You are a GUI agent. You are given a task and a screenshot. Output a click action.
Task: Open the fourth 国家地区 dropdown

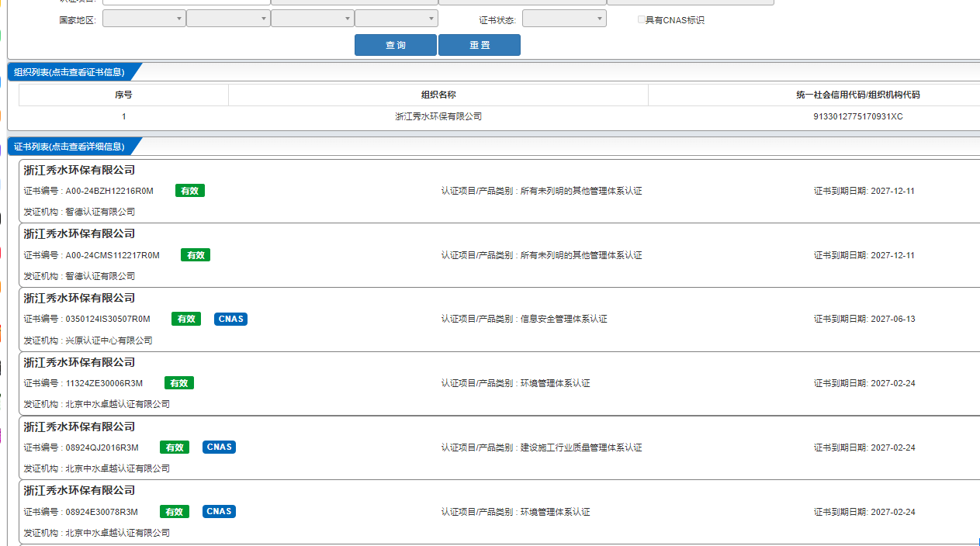coord(397,19)
